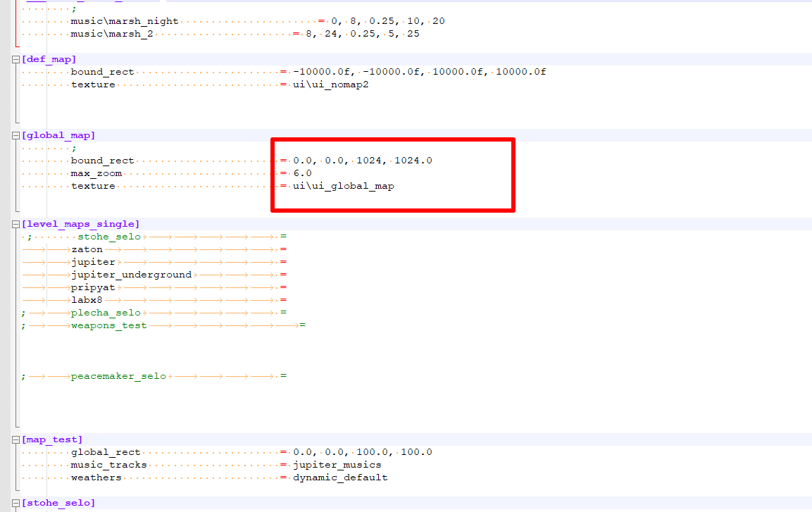The width and height of the screenshot is (812, 512).
Task: Click the commented peacemaker_selo entry
Action: (x=118, y=376)
